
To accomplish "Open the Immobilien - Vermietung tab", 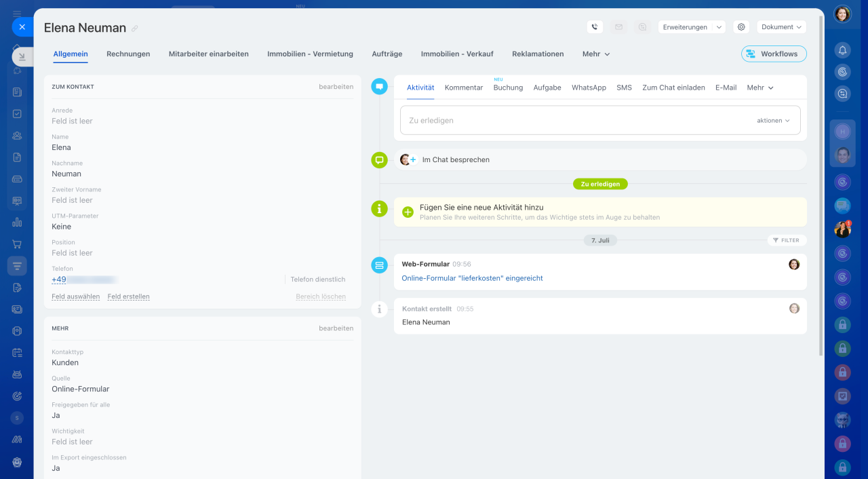I will tap(310, 54).
